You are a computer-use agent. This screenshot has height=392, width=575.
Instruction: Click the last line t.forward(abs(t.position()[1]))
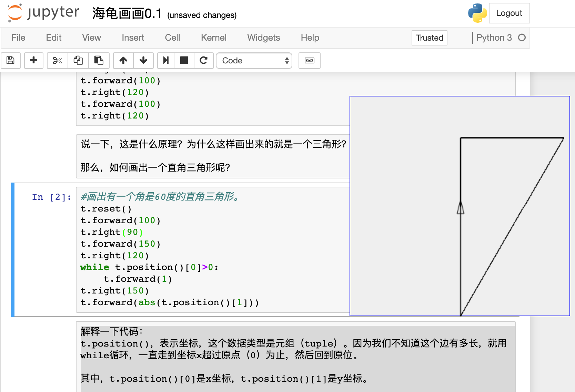(x=170, y=302)
